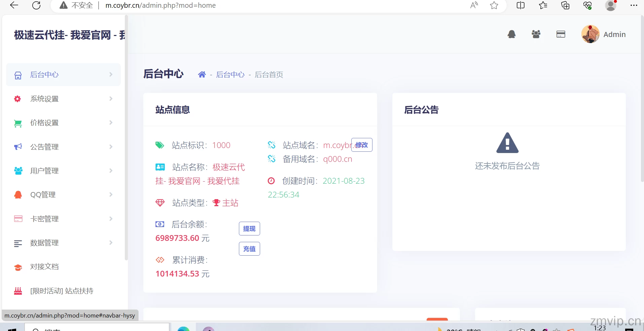Viewport: 644px width, 331px height.
Task: Click the 修改 button next to 站点域名
Action: 362,145
